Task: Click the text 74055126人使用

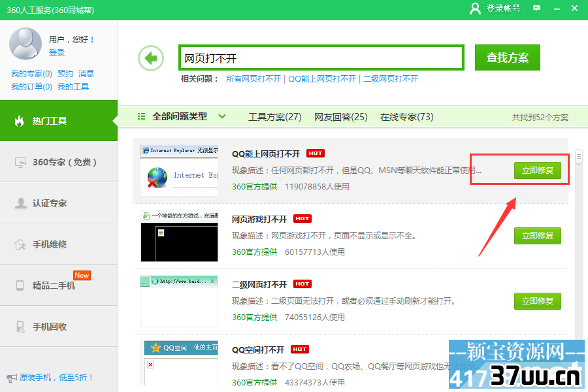Action: point(315,317)
